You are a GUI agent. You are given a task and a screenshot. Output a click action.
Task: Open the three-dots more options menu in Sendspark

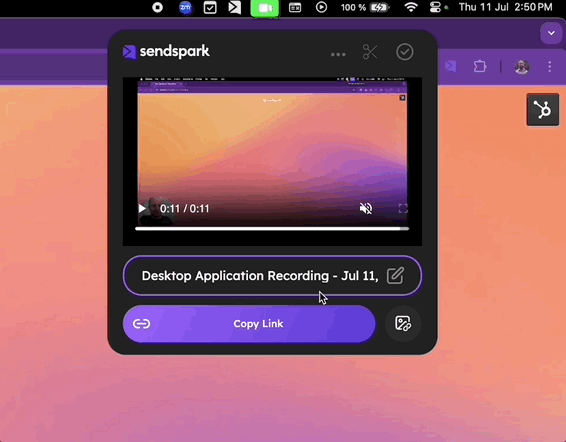pyautogui.click(x=338, y=55)
